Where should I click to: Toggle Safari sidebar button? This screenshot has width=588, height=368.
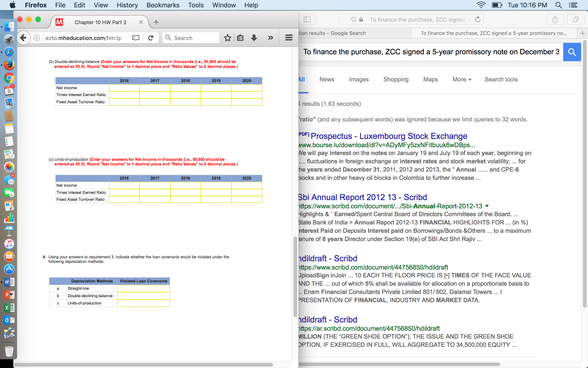tap(307, 19)
